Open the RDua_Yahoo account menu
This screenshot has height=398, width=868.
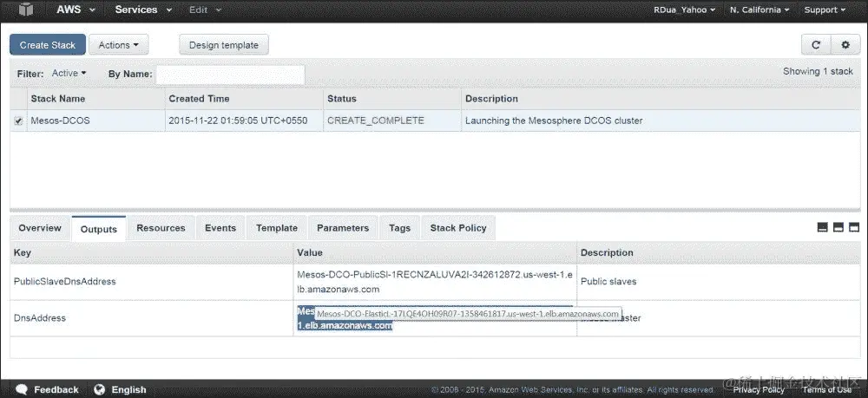pos(684,10)
